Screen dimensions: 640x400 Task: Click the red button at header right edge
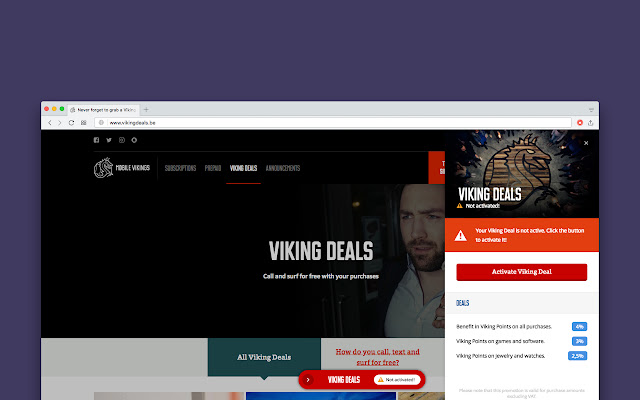click(x=437, y=168)
